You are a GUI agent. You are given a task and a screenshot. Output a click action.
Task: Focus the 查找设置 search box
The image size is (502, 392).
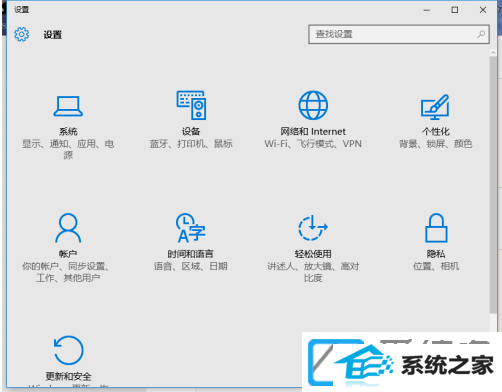point(399,34)
